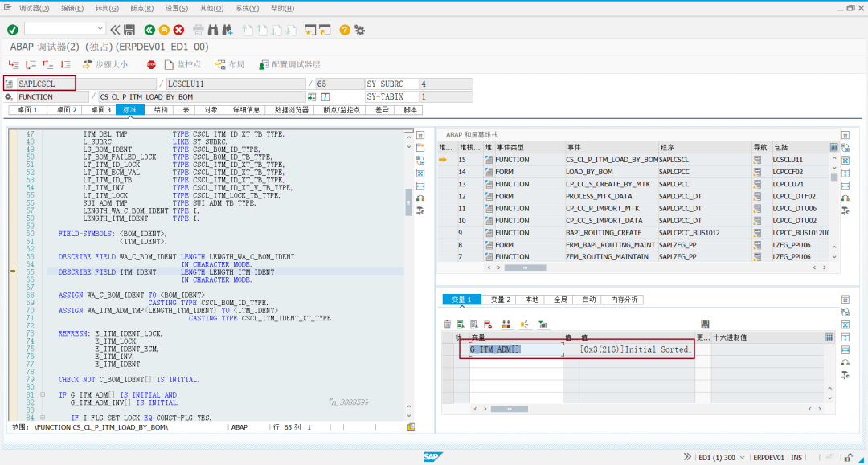Click the 监控点 button
The width and height of the screenshot is (868, 465).
point(183,65)
